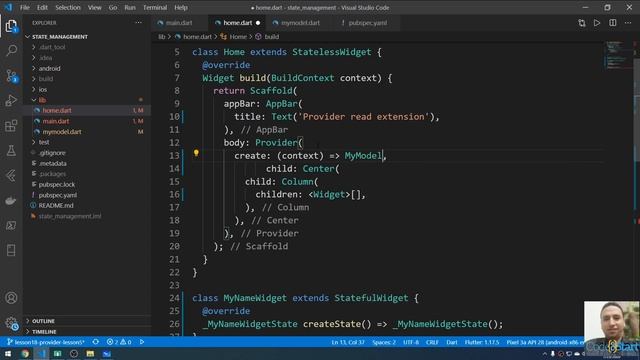Open the Edit menu
The width and height of the screenshot is (640, 360).
pos(42,7)
